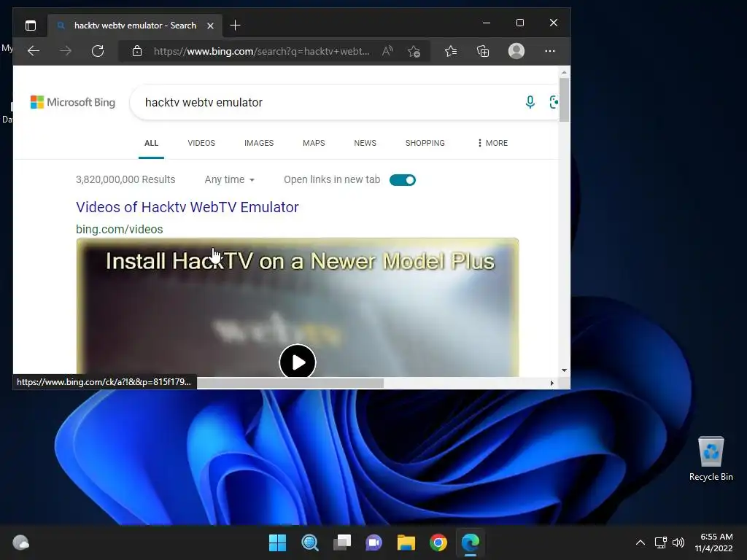Viewport: 747px width, 560px height.
Task: Open Windows Search on taskbar
Action: 309,542
